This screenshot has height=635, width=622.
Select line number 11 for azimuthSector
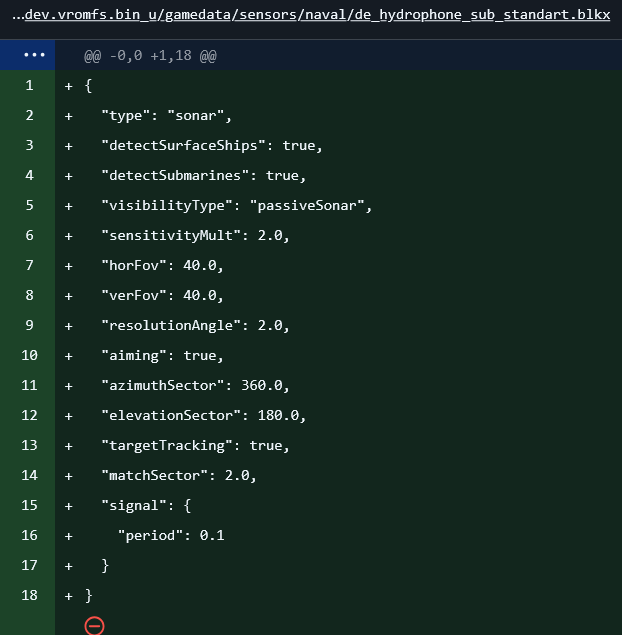[28, 385]
